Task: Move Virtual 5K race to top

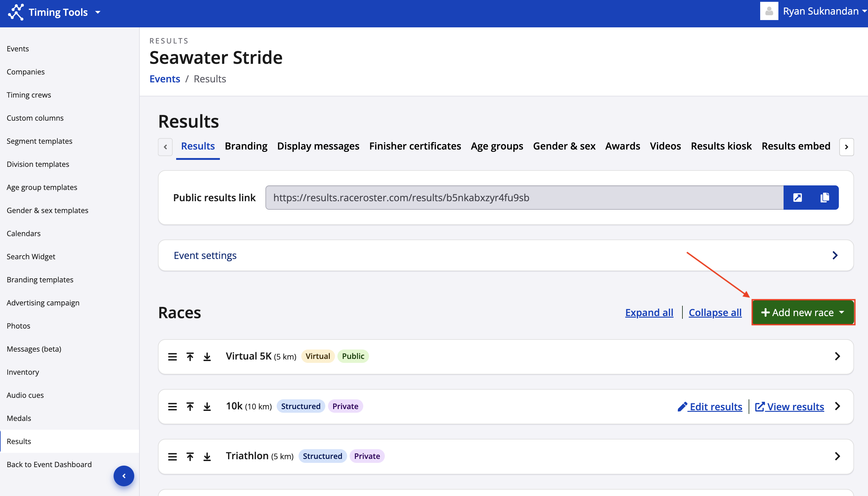Action: 190,357
